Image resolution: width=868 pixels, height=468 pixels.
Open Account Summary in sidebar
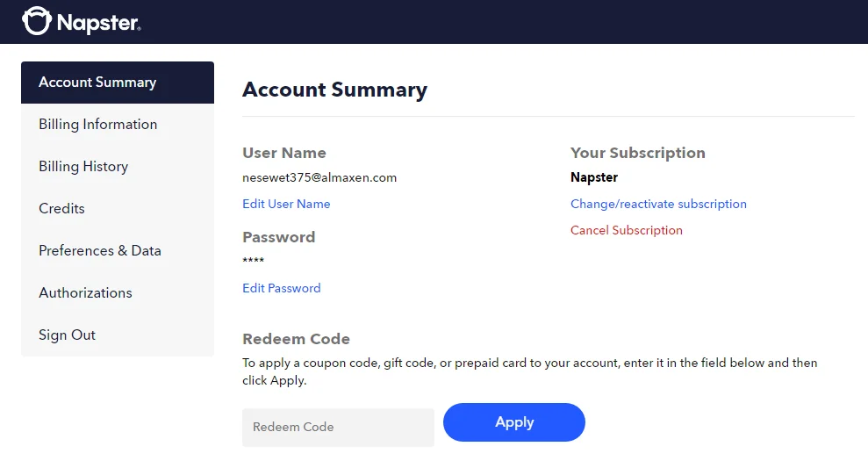pyautogui.click(x=118, y=82)
